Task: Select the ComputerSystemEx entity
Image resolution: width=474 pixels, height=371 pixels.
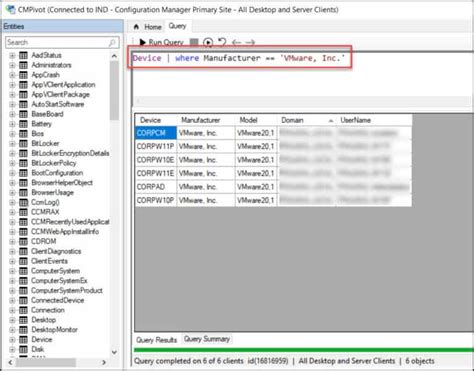Action: tap(59, 281)
